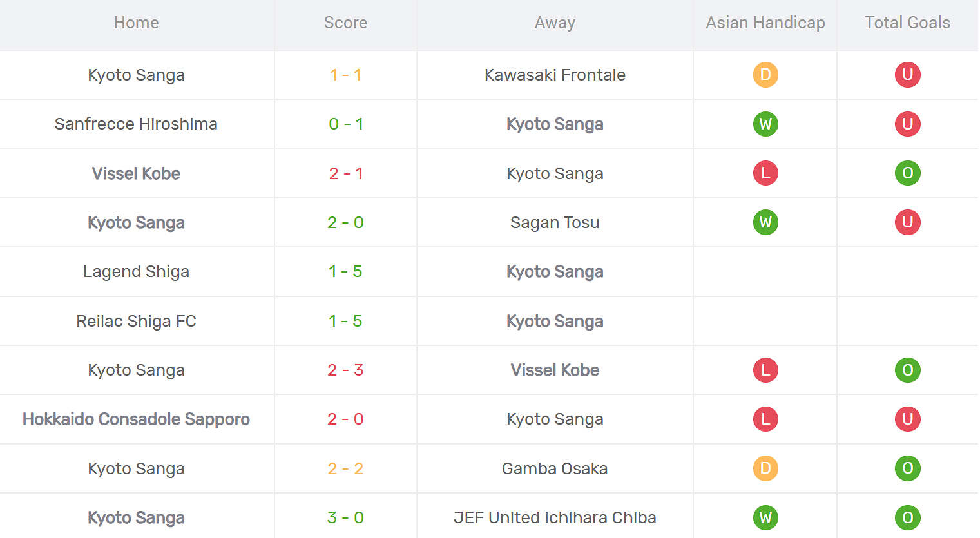Click the Loss badge in the 2-3 match row
Image resolution: width=980 pixels, height=538 pixels.
coord(765,370)
